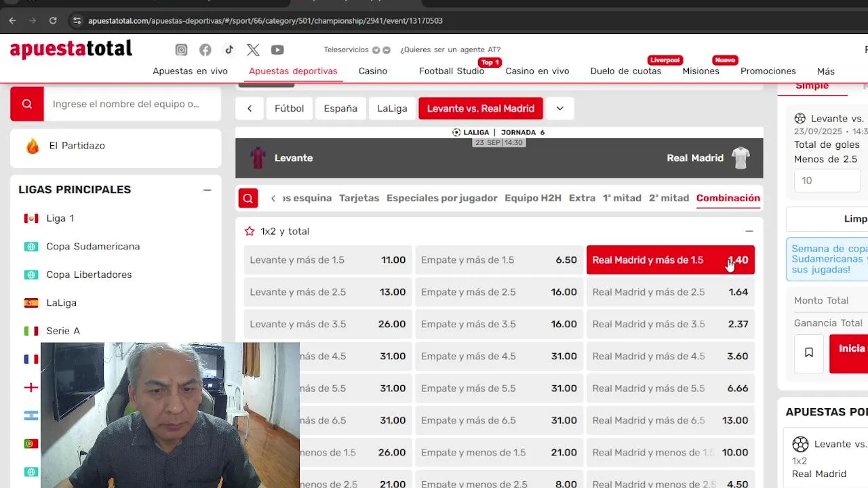This screenshot has width=868, height=488.
Task: Open the Misiones menu item
Action: coord(701,71)
